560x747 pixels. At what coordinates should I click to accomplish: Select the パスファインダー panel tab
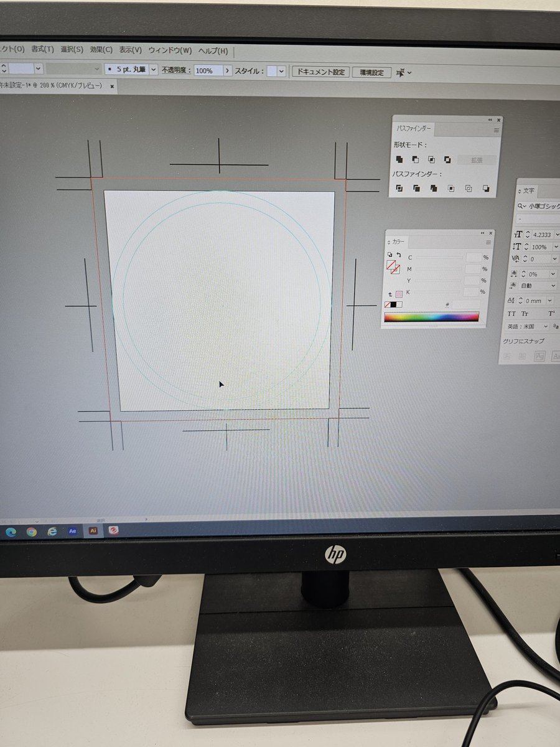(x=413, y=129)
